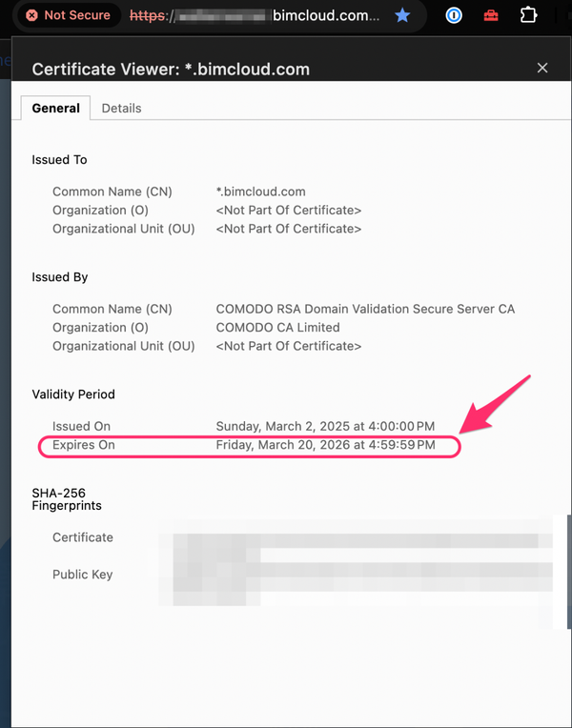Click the Public Key fingerprint label
Screen dimensions: 572x728
83,575
